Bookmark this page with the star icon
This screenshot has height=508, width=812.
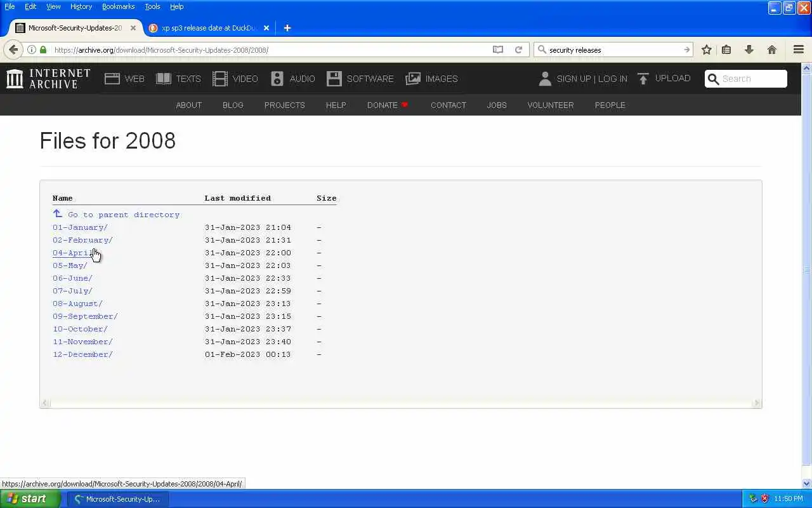click(707, 50)
